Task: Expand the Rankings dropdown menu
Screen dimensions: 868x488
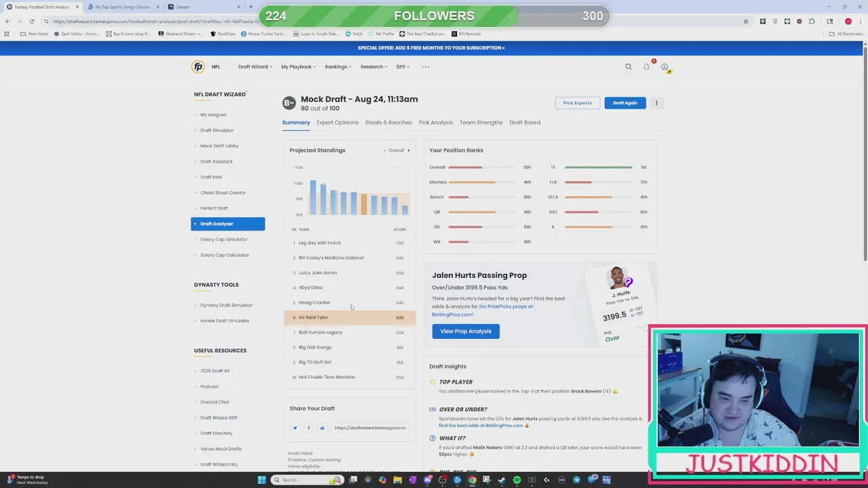Action: pos(338,66)
